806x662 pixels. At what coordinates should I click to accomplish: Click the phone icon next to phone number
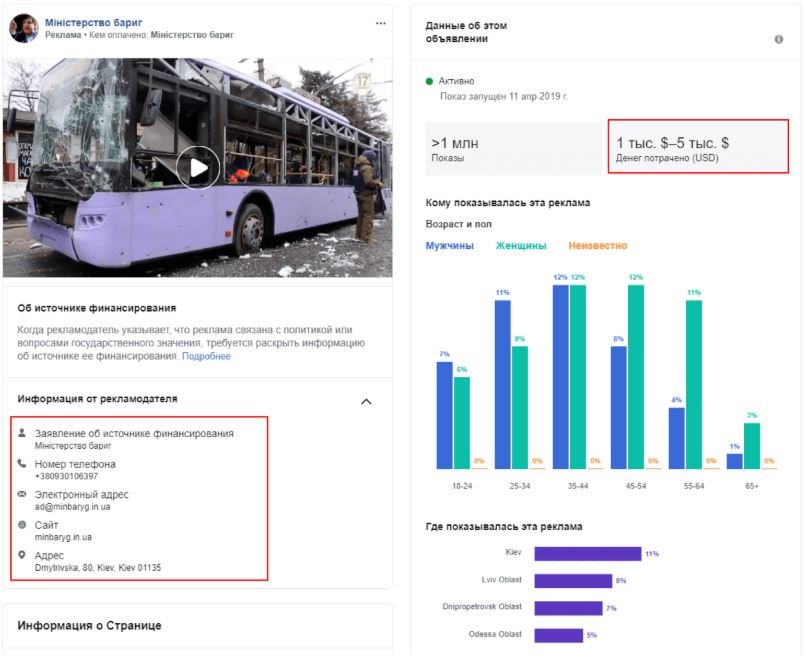[x=23, y=464]
